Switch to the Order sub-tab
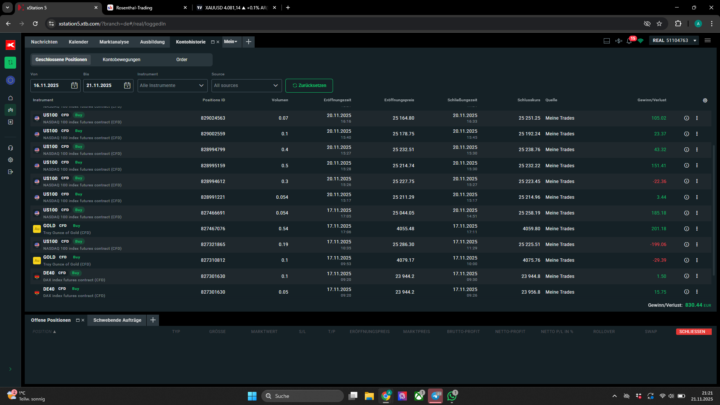Screen dimensions: 720x405 (181, 59)
